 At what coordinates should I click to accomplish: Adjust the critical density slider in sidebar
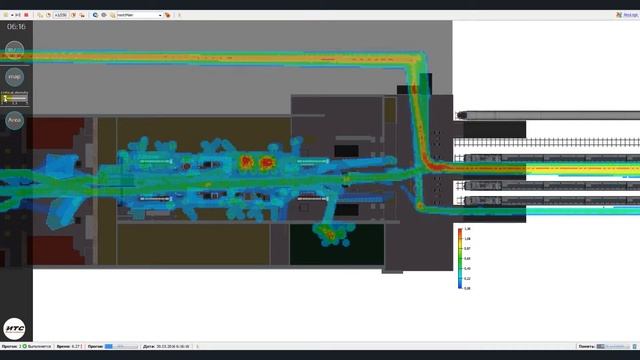coord(15,98)
